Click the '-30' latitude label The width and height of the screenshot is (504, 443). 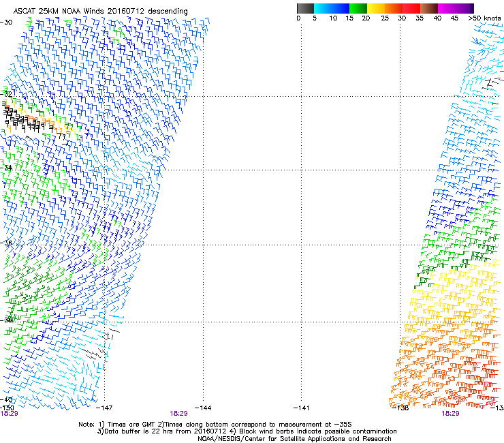pos(6,22)
